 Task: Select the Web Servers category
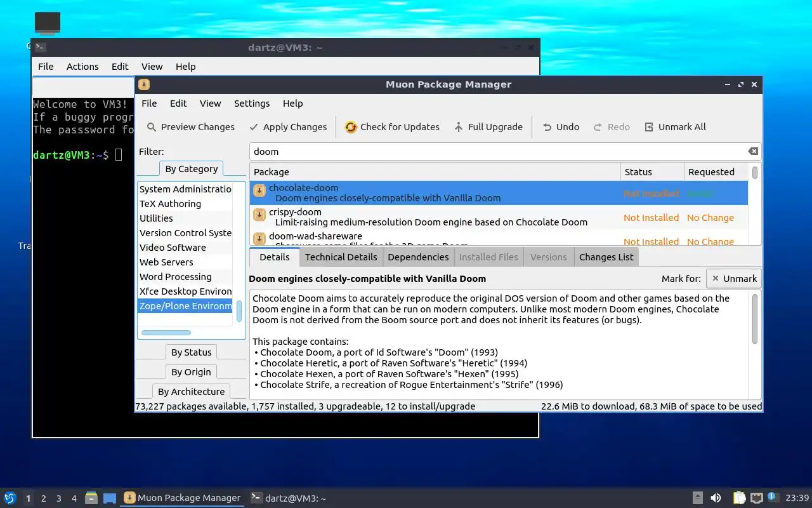[x=185, y=262]
